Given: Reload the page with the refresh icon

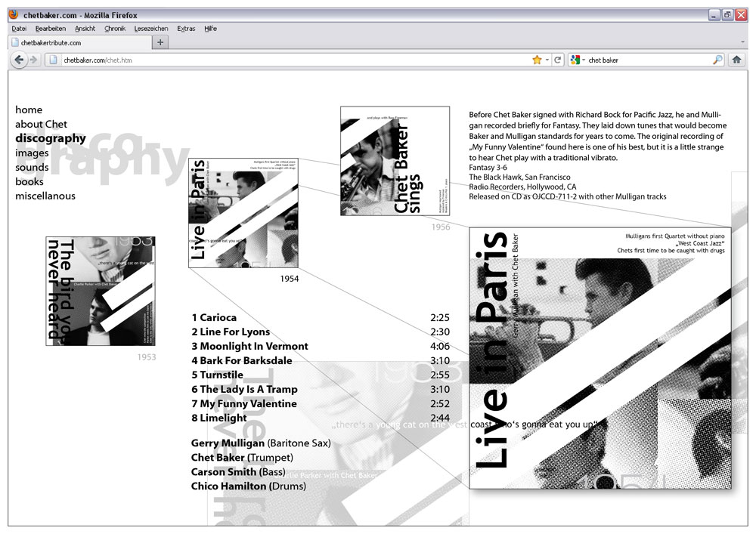Looking at the screenshot, I should click(x=558, y=60).
